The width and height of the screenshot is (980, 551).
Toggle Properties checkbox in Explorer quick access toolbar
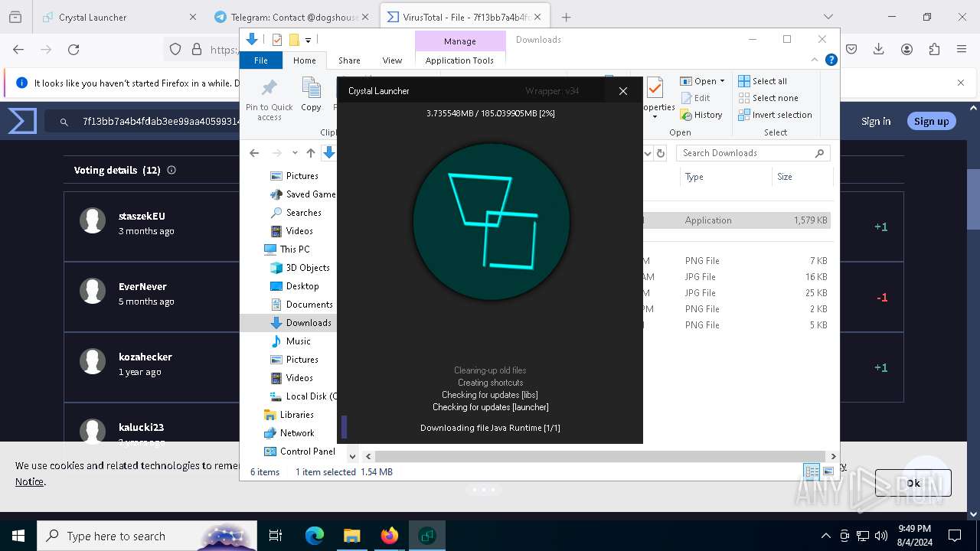277,40
